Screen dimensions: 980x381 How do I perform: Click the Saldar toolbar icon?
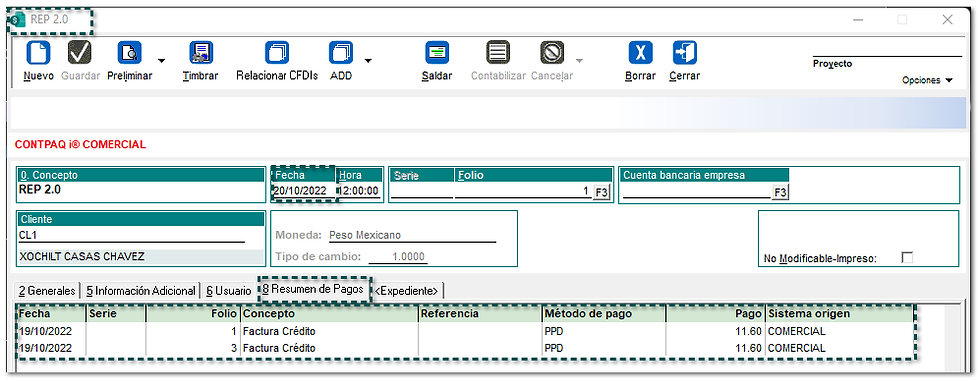click(437, 52)
